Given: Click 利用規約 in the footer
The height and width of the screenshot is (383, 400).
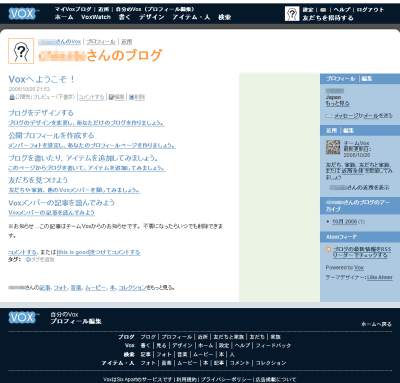Looking at the screenshot, I should coord(187,380).
